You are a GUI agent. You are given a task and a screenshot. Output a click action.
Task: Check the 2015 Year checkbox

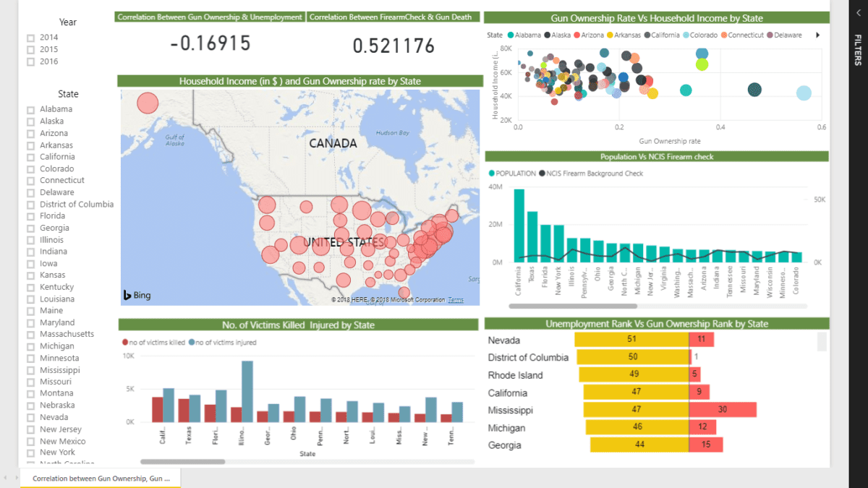30,50
